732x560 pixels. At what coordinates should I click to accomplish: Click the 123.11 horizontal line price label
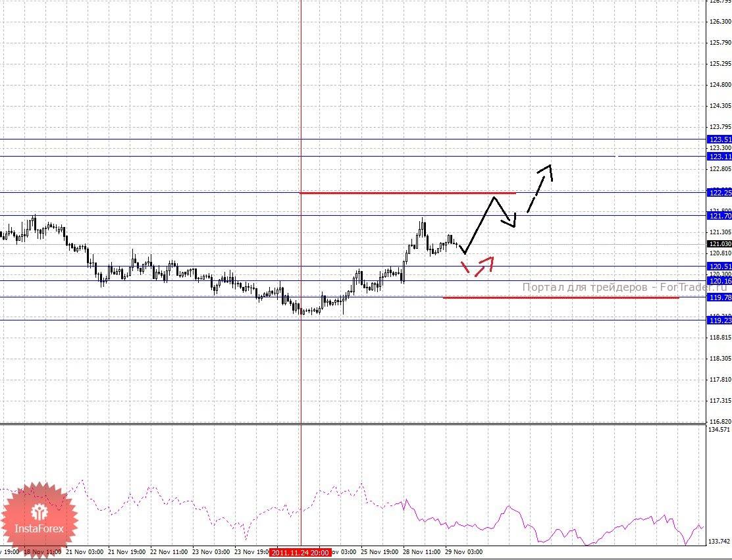coord(720,157)
